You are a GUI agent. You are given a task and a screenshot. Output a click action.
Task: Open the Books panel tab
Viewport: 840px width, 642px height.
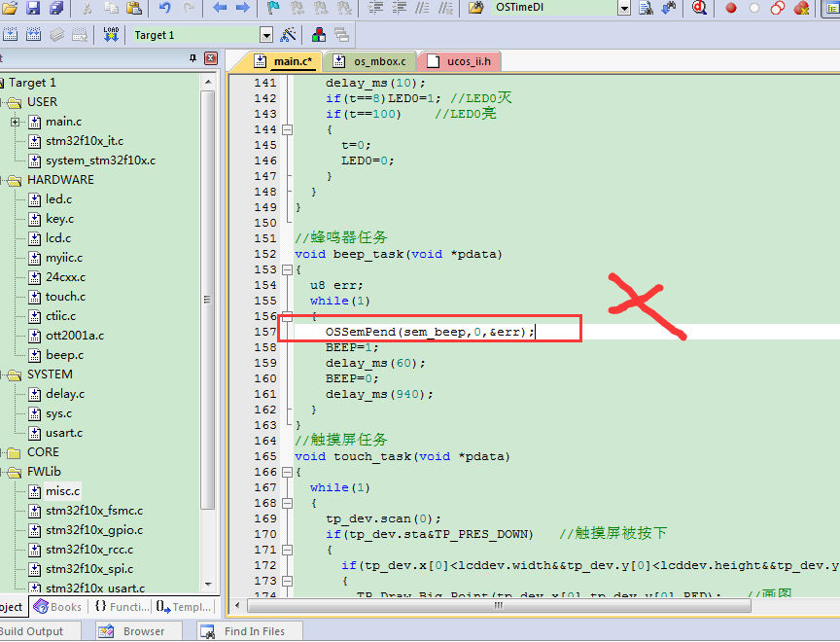[x=58, y=607]
